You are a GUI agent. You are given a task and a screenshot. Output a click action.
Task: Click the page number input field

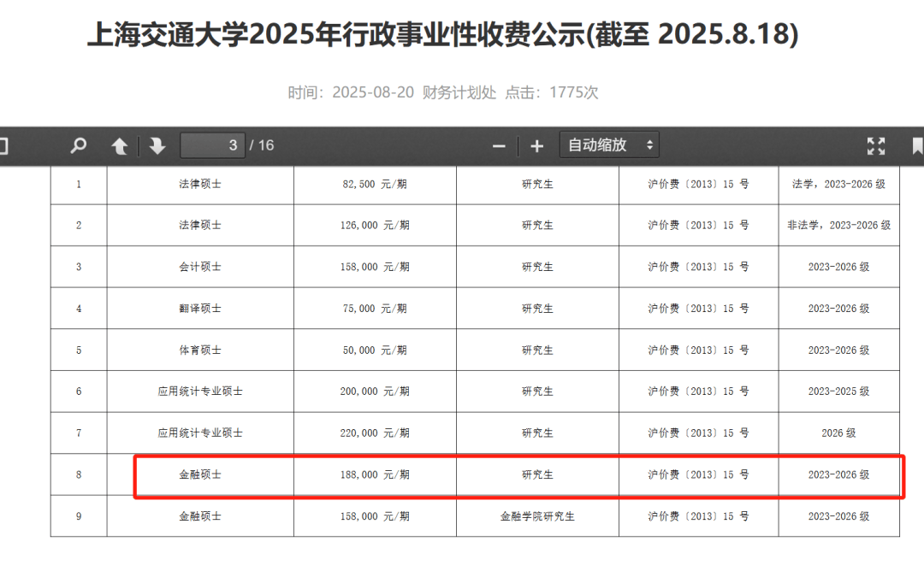(213, 145)
